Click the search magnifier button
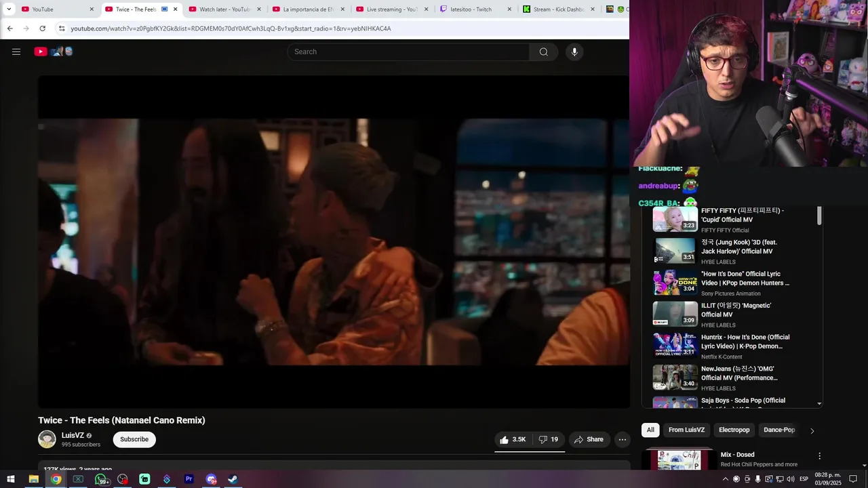This screenshot has height=488, width=868. click(543, 52)
